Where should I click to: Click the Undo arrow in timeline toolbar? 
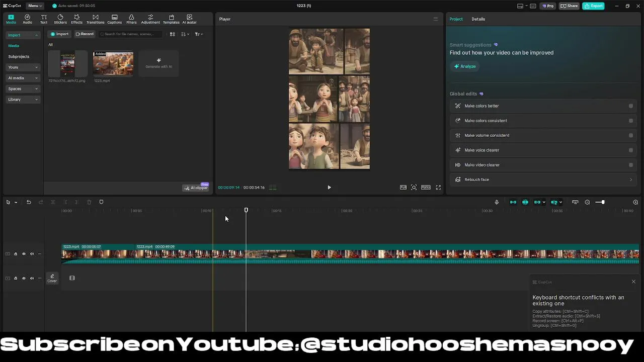click(29, 202)
